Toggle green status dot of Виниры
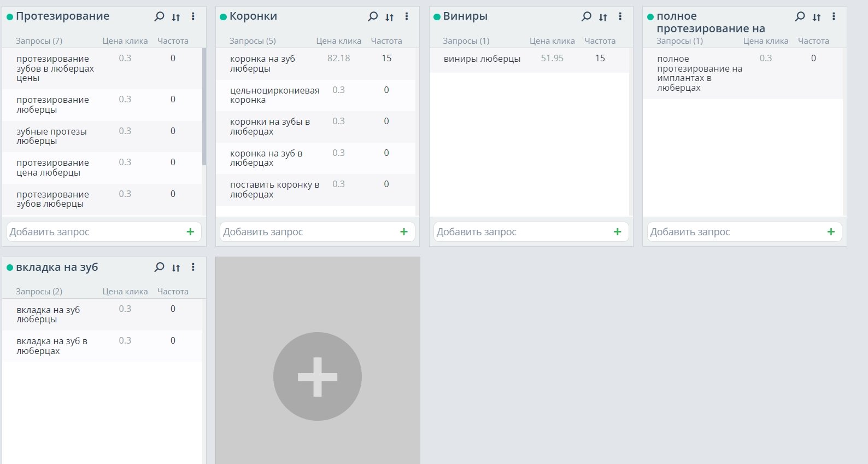868x464 pixels. click(x=437, y=17)
